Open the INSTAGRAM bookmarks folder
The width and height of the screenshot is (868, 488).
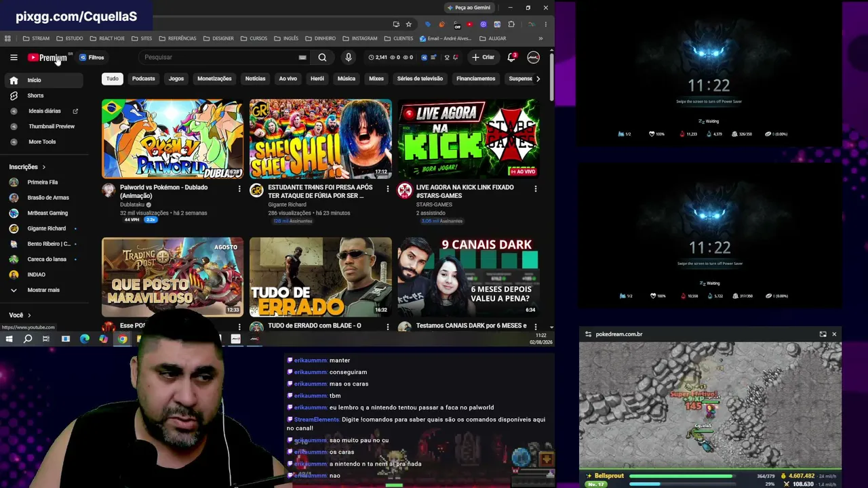pos(360,39)
